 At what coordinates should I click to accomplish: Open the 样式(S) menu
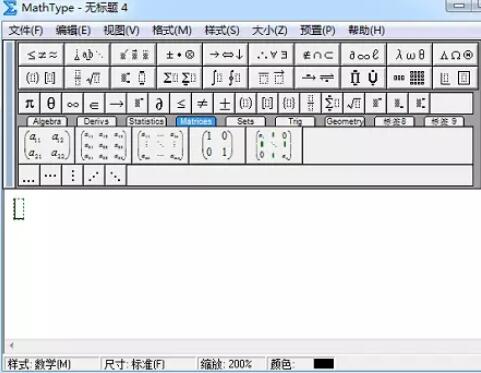click(x=222, y=31)
